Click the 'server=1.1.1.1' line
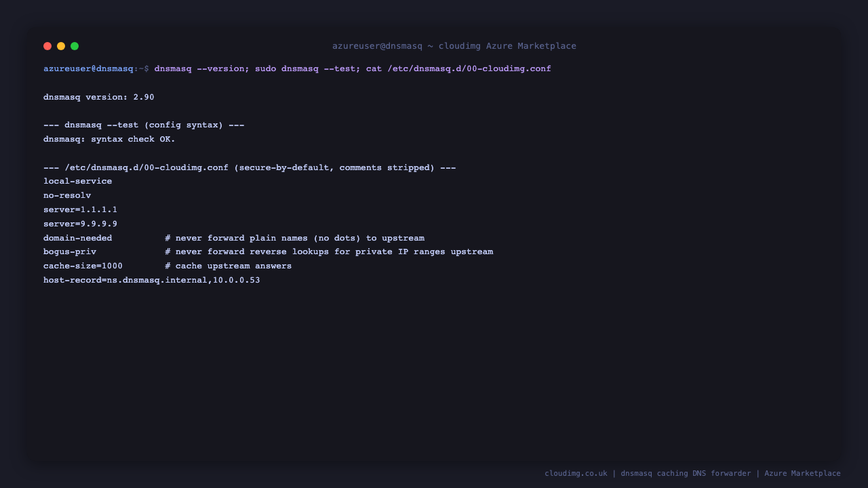Image resolution: width=868 pixels, height=488 pixels. (80, 209)
